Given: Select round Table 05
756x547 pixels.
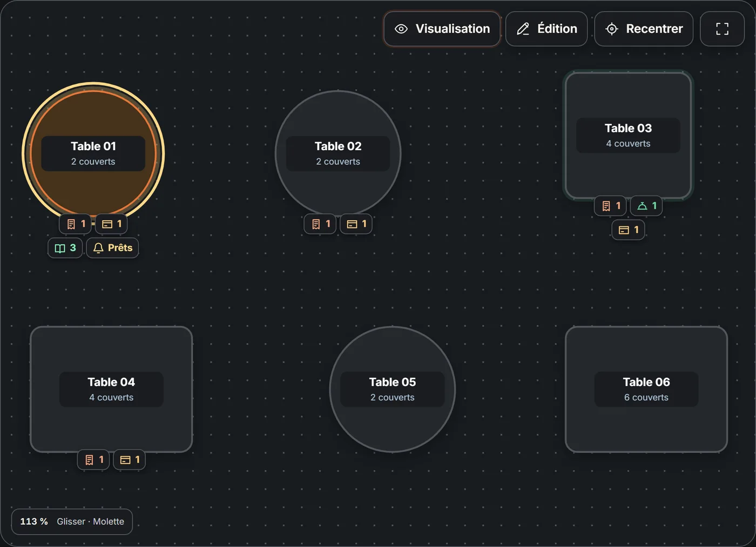Looking at the screenshot, I should (x=393, y=389).
